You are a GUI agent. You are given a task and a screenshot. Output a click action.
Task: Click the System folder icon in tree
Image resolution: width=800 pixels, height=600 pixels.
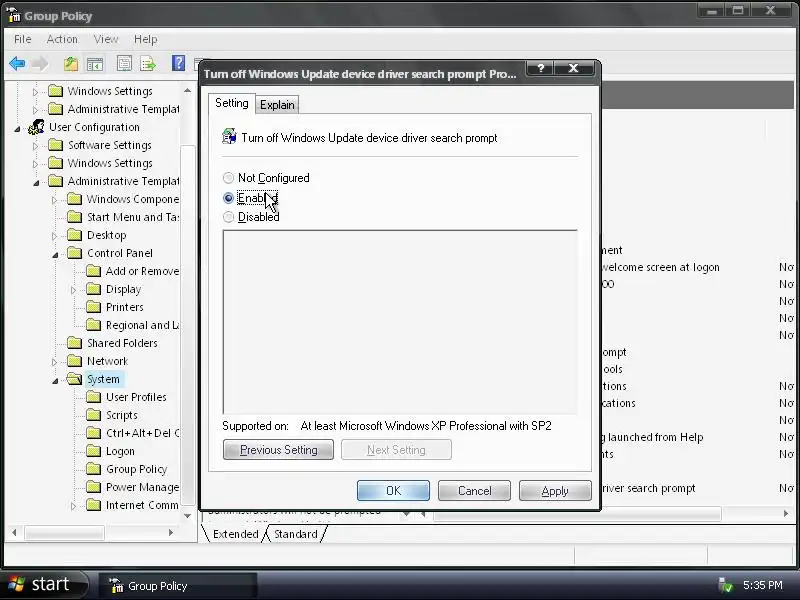(x=74, y=379)
